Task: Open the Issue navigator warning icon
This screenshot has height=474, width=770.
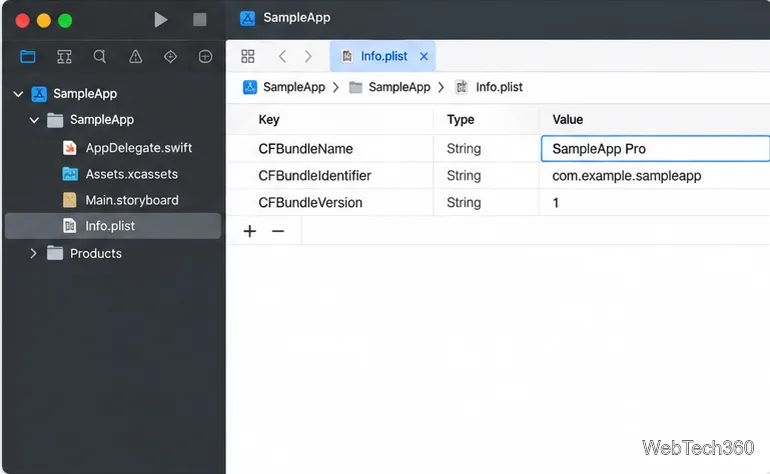Action: 136,56
